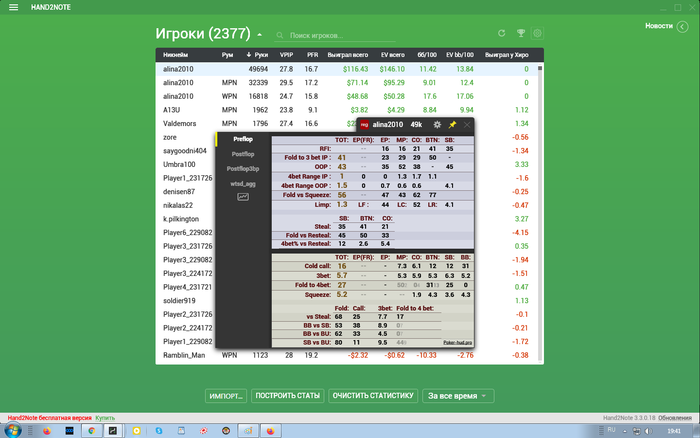This screenshot has width=700, height=438.
Task: Select player Player4_231721
Action: click(x=186, y=287)
